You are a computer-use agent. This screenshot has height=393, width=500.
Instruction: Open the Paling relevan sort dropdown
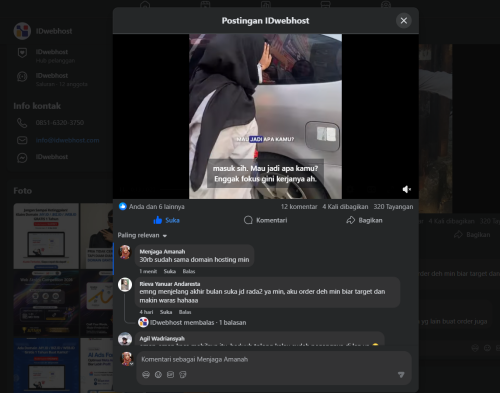[x=142, y=235]
